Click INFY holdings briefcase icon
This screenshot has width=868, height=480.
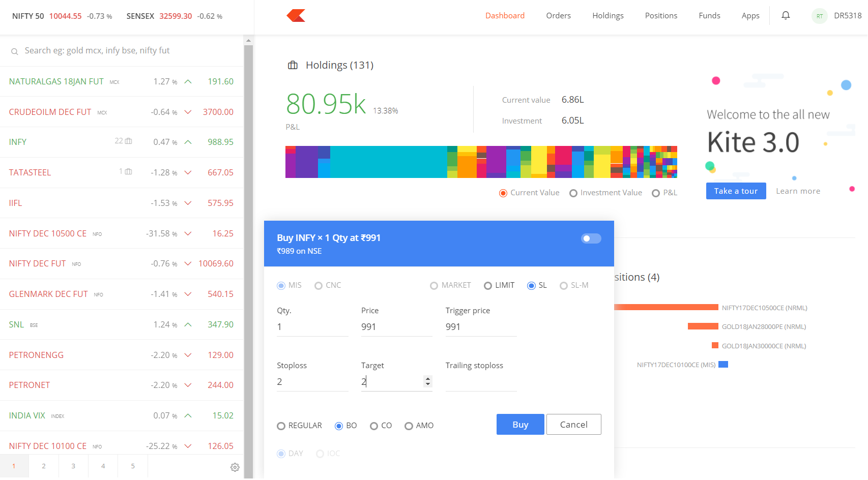pyautogui.click(x=128, y=141)
